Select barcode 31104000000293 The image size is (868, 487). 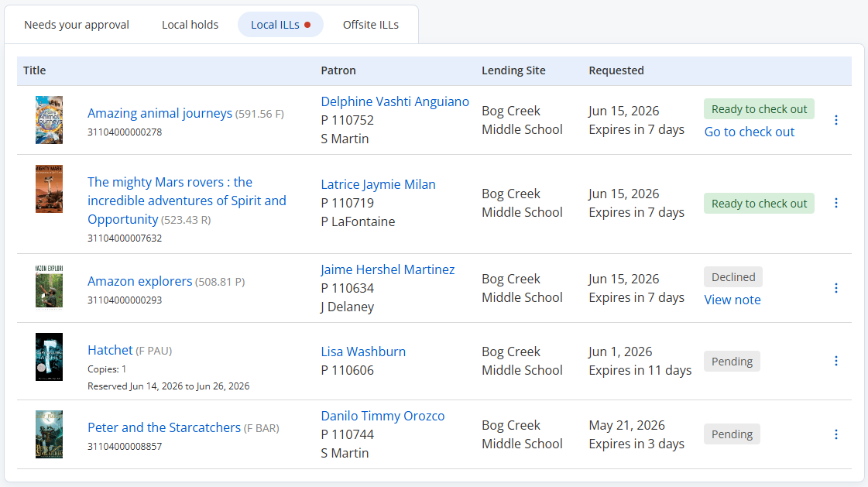[x=125, y=300]
